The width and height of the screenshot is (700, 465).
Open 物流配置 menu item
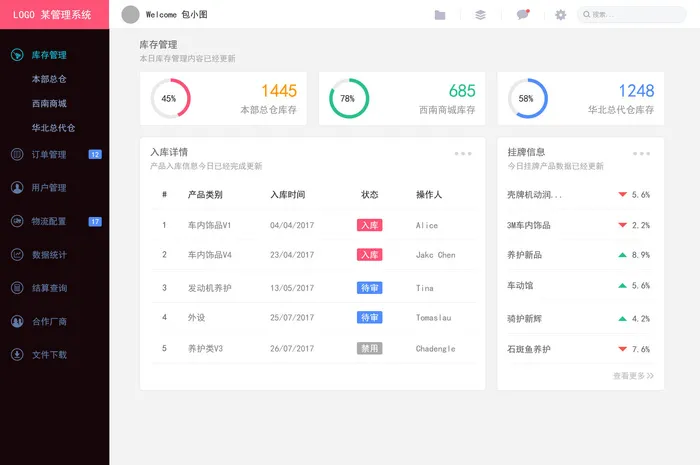point(49,221)
